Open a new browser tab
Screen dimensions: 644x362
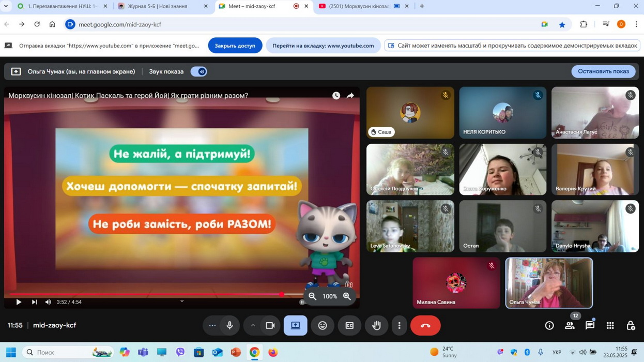pos(422,6)
